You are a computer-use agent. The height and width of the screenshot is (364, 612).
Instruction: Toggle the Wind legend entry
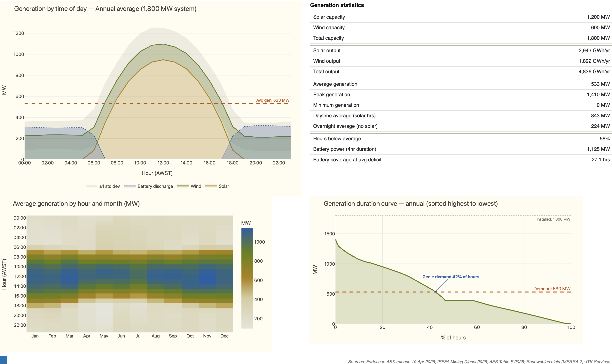click(196, 186)
